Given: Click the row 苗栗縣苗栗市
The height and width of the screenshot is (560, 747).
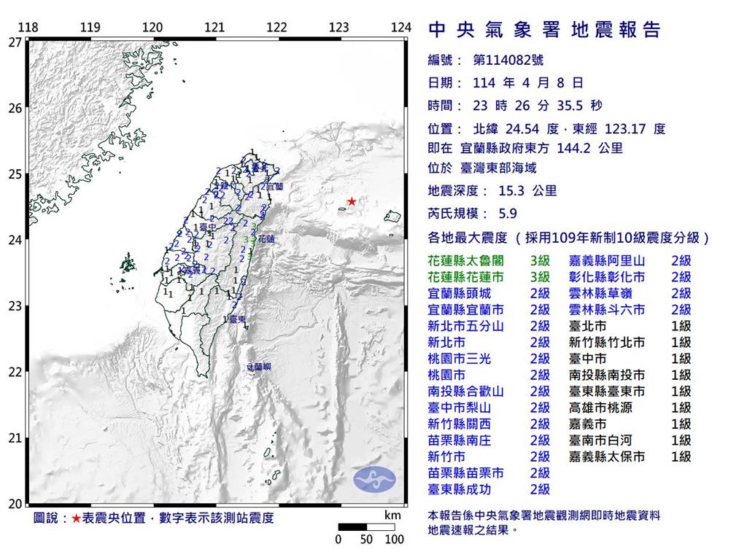Looking at the screenshot, I should click(489, 472).
